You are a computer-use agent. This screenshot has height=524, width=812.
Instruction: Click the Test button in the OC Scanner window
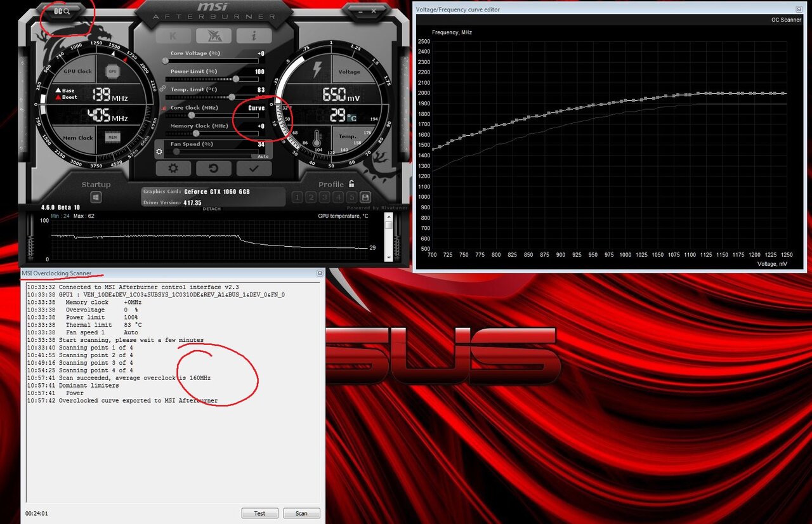click(x=259, y=513)
